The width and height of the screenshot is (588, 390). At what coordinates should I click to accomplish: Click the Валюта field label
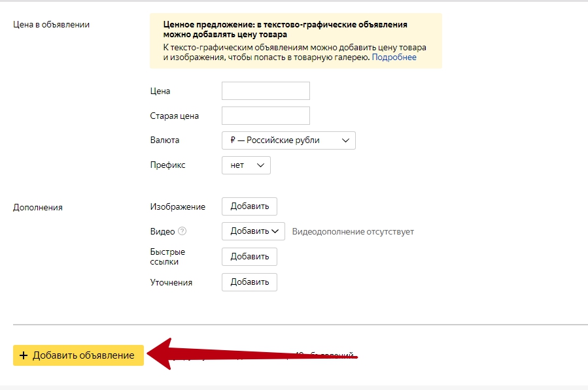pos(165,140)
